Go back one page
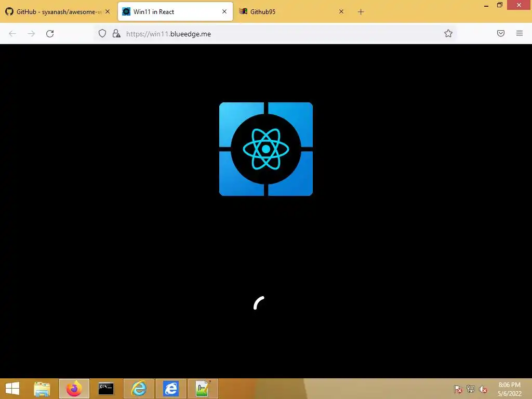Screen dimensions: 532x399 12,34
